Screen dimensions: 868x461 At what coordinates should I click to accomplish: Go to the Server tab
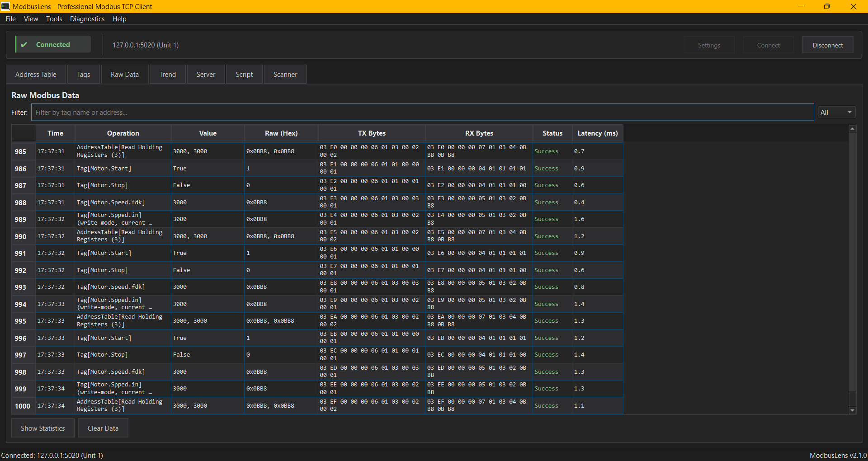(206, 75)
